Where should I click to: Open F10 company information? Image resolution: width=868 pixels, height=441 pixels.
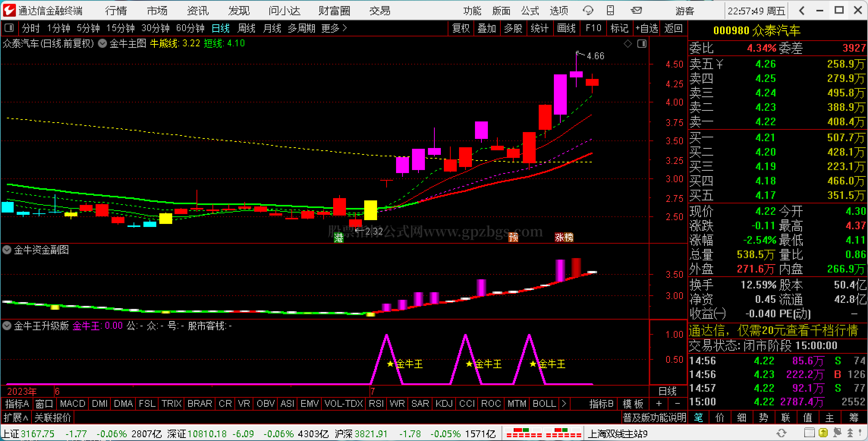(x=593, y=28)
